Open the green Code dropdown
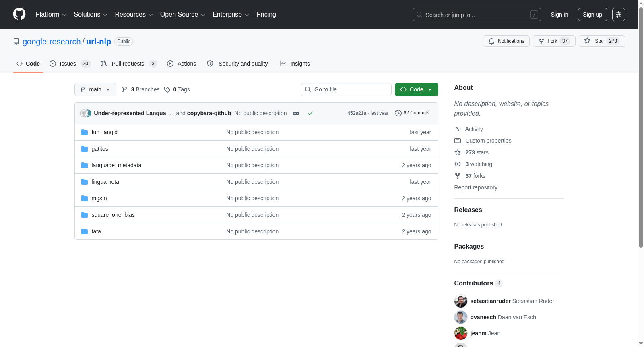 point(417,89)
